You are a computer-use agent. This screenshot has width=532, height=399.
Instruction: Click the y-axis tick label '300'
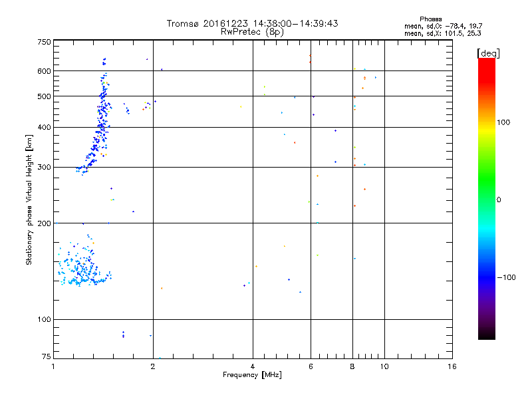44,167
